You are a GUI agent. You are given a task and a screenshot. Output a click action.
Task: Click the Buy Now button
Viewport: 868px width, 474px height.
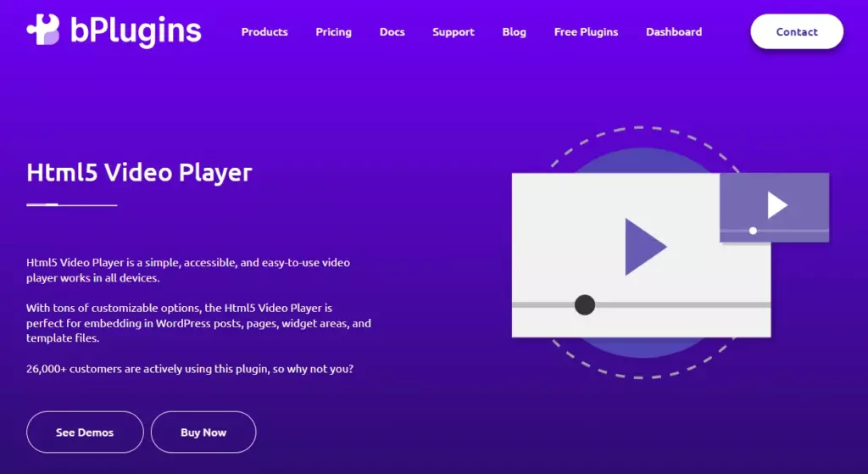point(203,432)
